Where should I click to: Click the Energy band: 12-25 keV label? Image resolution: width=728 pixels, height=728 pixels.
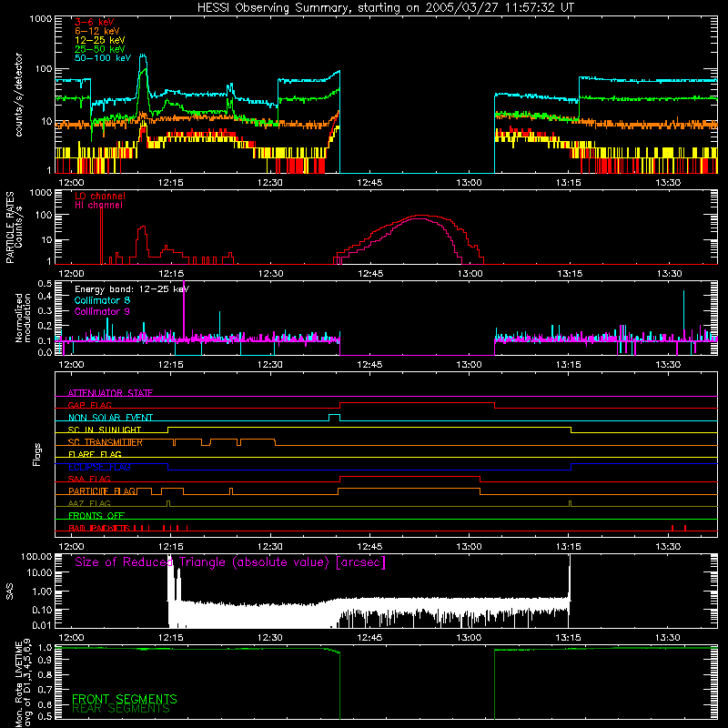click(131, 289)
